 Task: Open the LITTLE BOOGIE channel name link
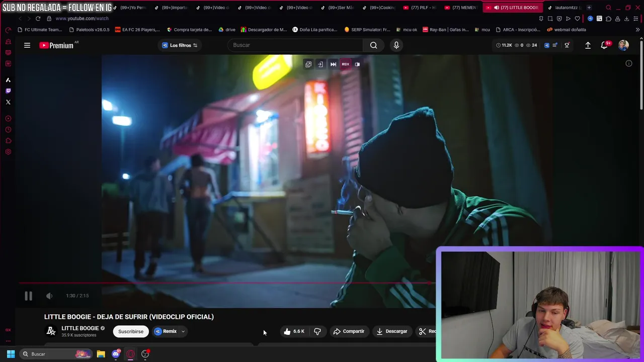[x=80, y=328]
